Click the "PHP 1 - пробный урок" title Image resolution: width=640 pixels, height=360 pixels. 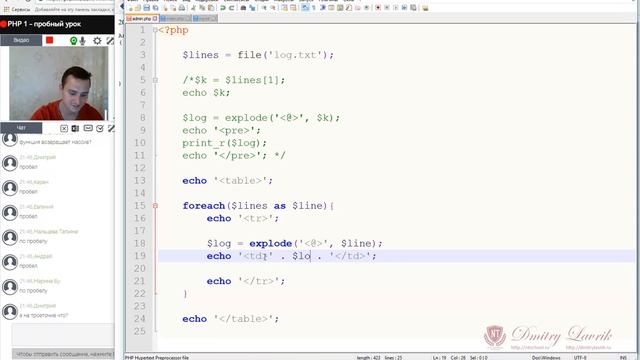point(44,24)
